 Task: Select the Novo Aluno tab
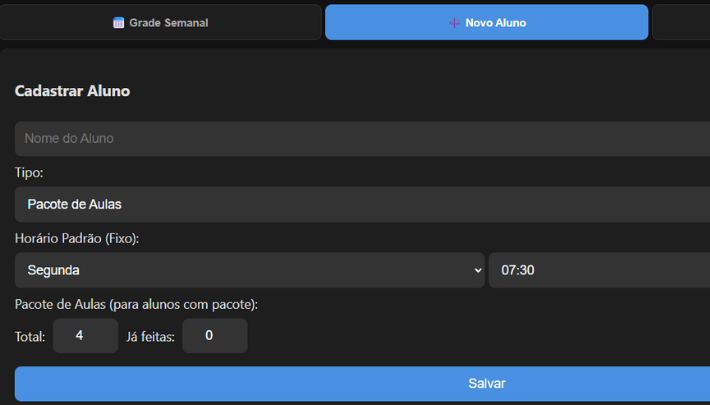(487, 23)
